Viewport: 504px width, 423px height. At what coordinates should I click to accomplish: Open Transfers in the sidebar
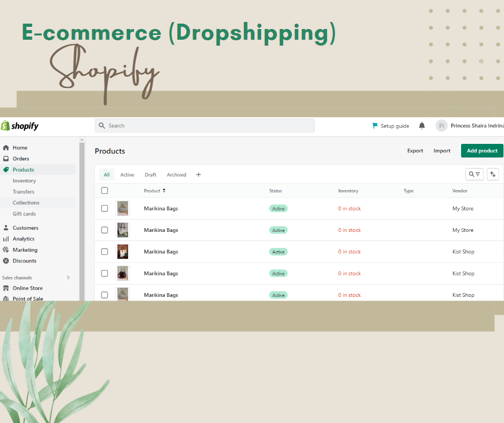pyautogui.click(x=24, y=192)
